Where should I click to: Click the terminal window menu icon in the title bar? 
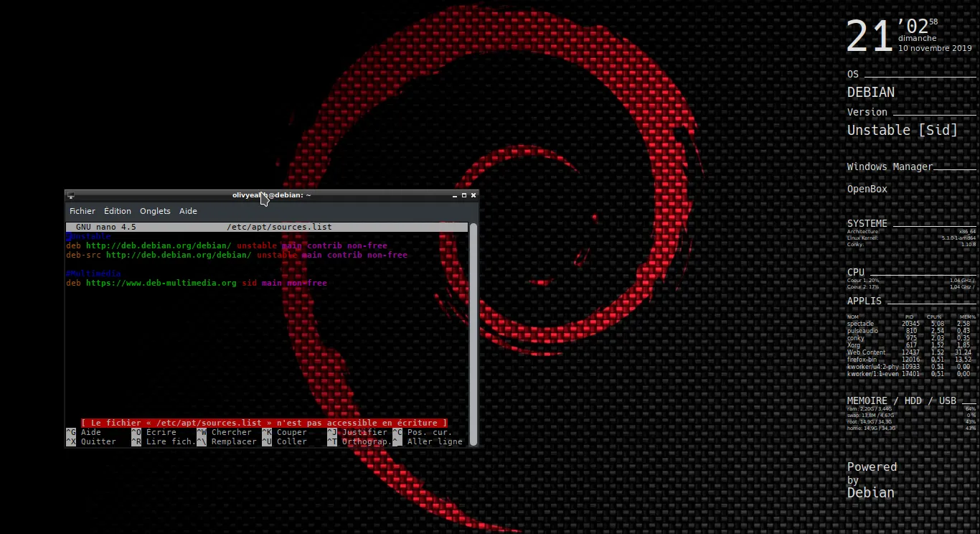click(x=70, y=195)
